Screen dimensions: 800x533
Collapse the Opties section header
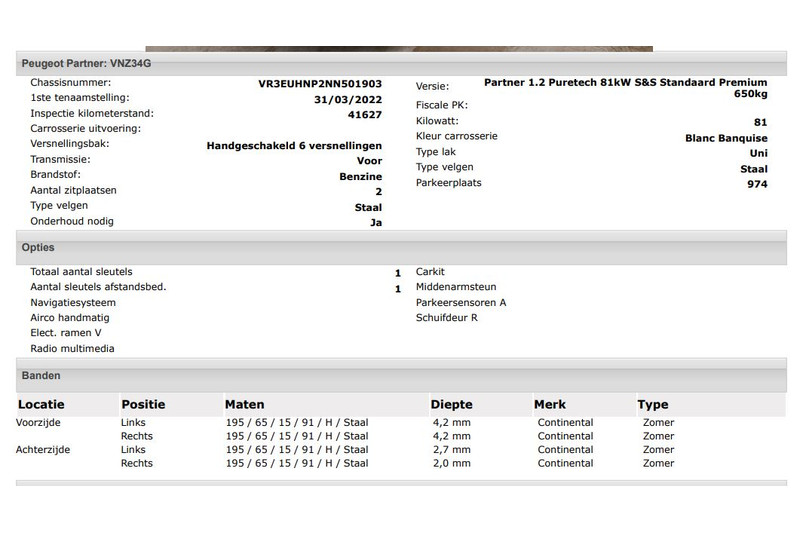point(38,247)
